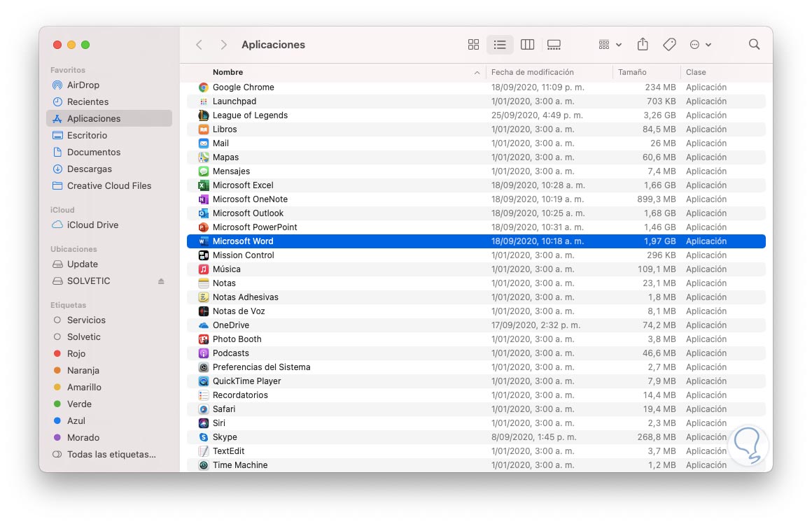The image size is (812, 524).
Task: Select the League of Legends icon
Action: click(204, 115)
